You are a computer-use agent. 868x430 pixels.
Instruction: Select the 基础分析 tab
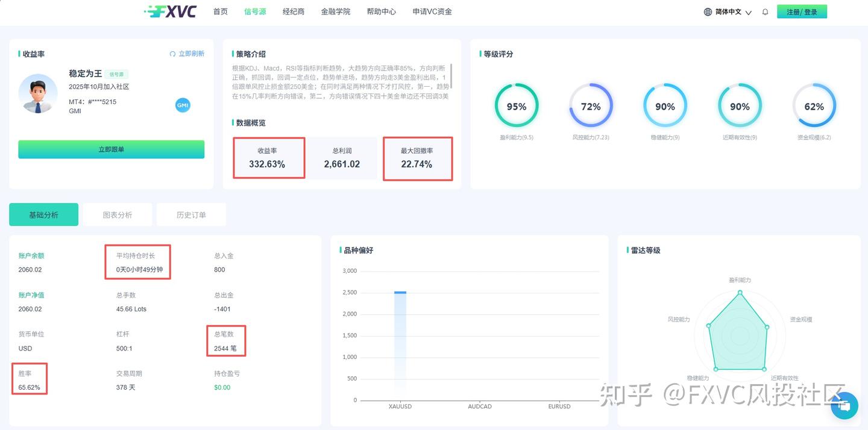pos(43,214)
